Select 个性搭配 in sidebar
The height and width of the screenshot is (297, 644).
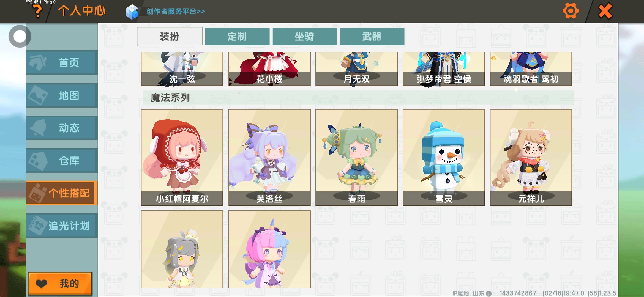coord(62,193)
